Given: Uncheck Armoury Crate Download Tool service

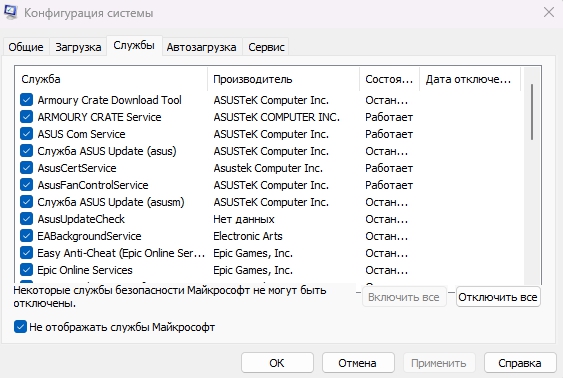Looking at the screenshot, I should tap(27, 99).
